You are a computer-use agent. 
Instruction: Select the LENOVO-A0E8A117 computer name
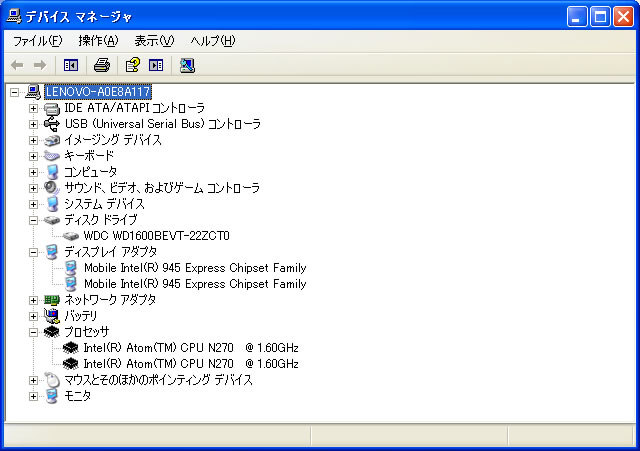98,92
